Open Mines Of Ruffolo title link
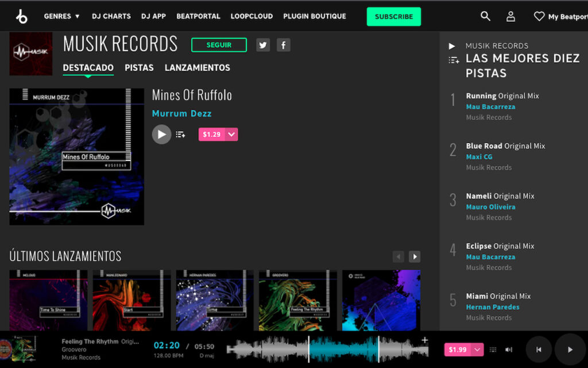588x368 pixels. pos(192,95)
